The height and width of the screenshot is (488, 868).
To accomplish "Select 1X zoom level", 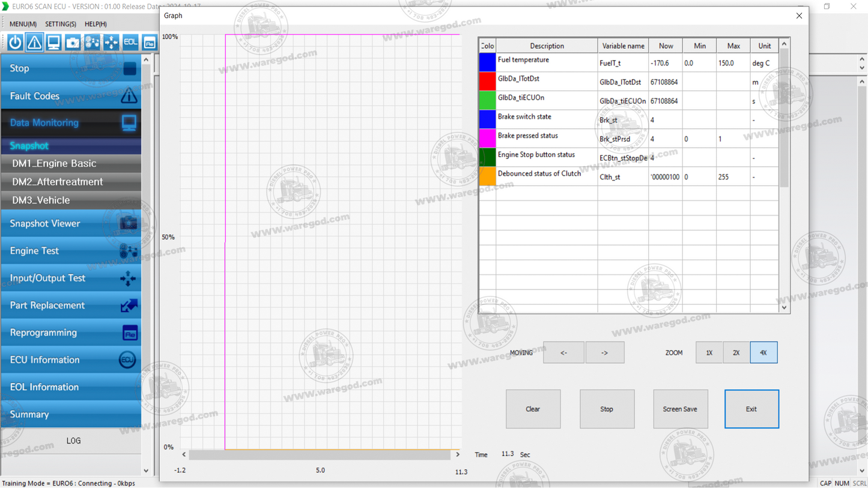I will tap(709, 353).
